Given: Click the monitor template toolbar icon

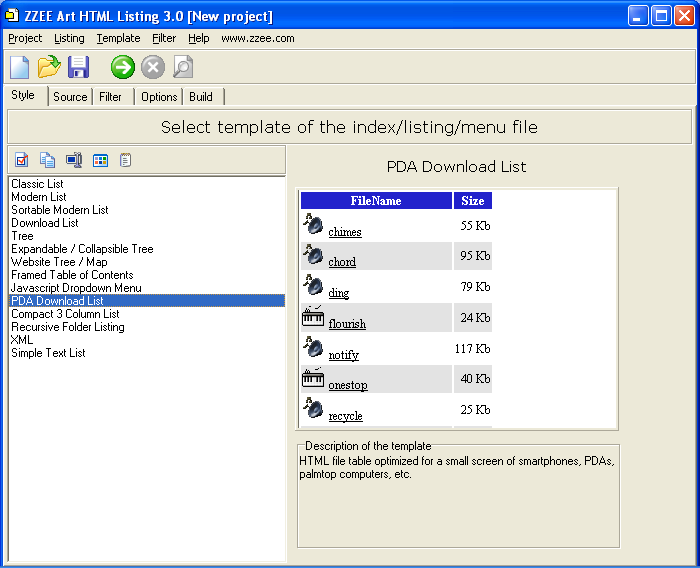Looking at the screenshot, I should pos(74,160).
